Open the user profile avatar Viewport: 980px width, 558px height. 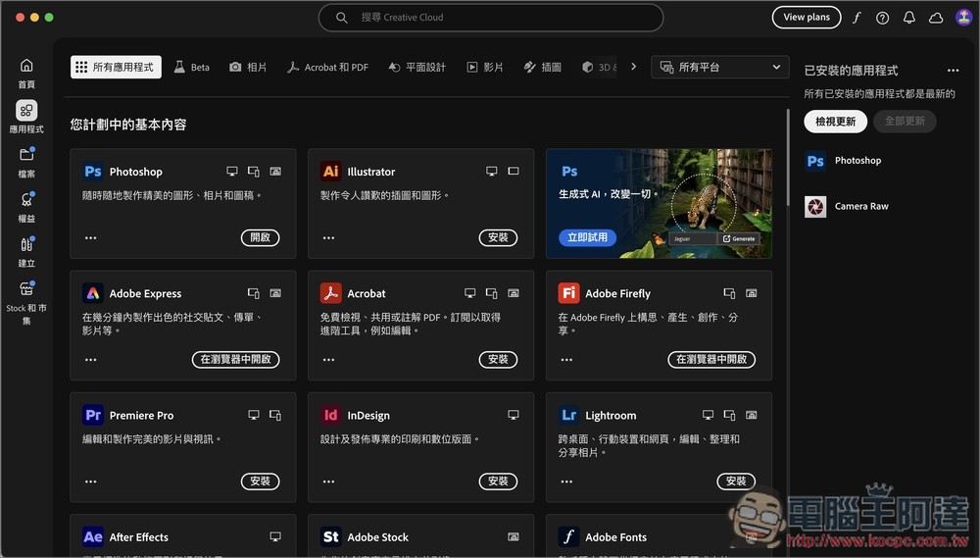click(963, 17)
